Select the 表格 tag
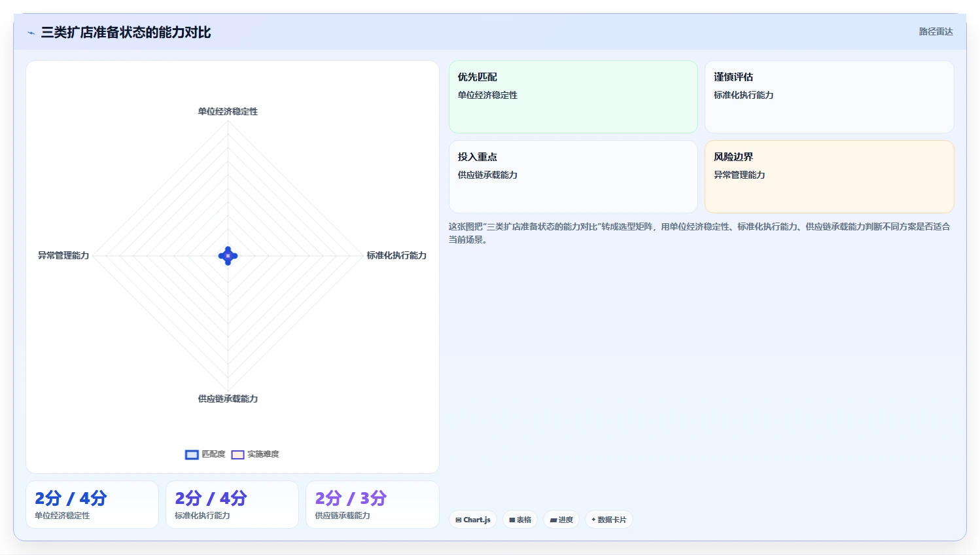 (520, 520)
